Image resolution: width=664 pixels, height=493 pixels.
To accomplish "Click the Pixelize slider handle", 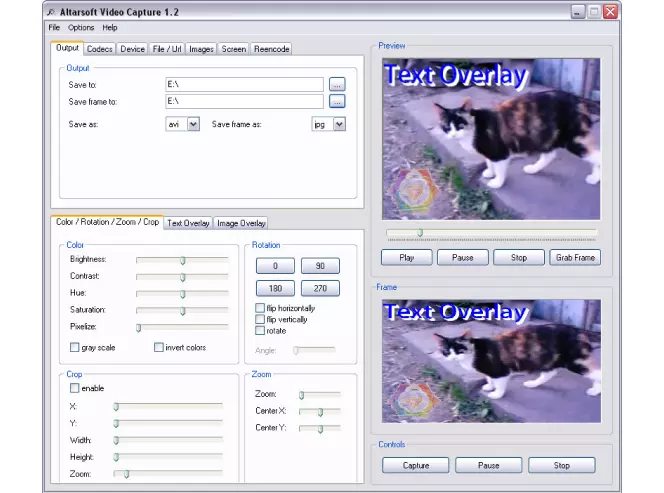I will (x=138, y=328).
